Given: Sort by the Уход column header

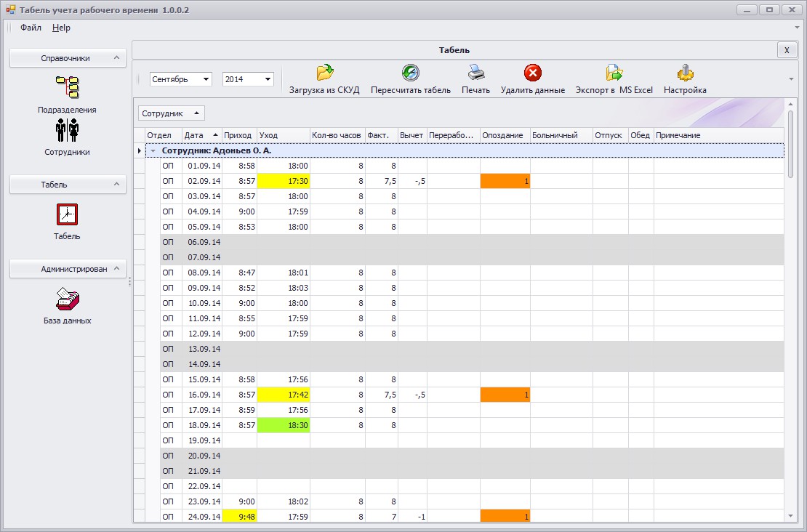Looking at the screenshot, I should pos(284,135).
